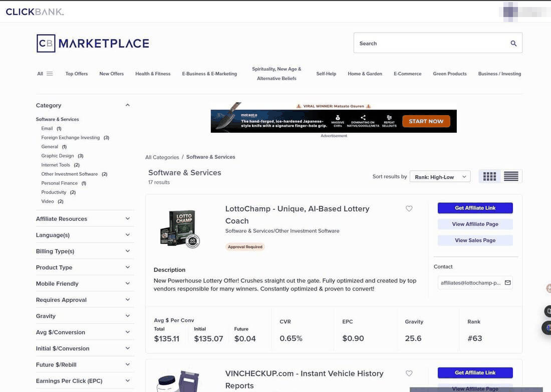
Task: Expand the Initial $/Conversion filter
Action: (x=85, y=348)
